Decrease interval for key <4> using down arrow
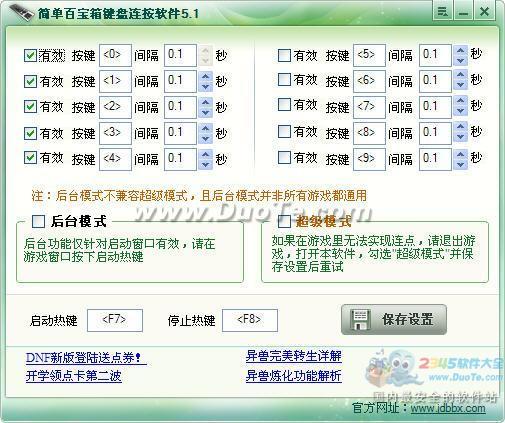505x423 pixels. pyautogui.click(x=206, y=164)
